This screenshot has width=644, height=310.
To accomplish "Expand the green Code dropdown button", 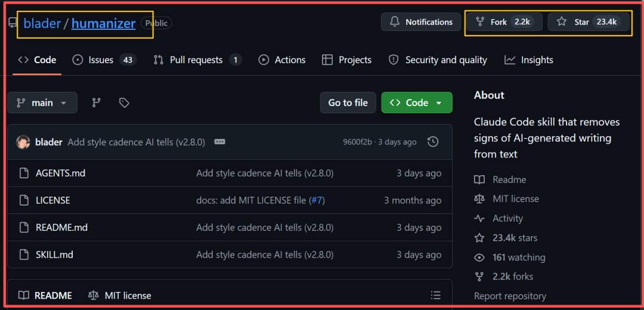I will 416,103.
